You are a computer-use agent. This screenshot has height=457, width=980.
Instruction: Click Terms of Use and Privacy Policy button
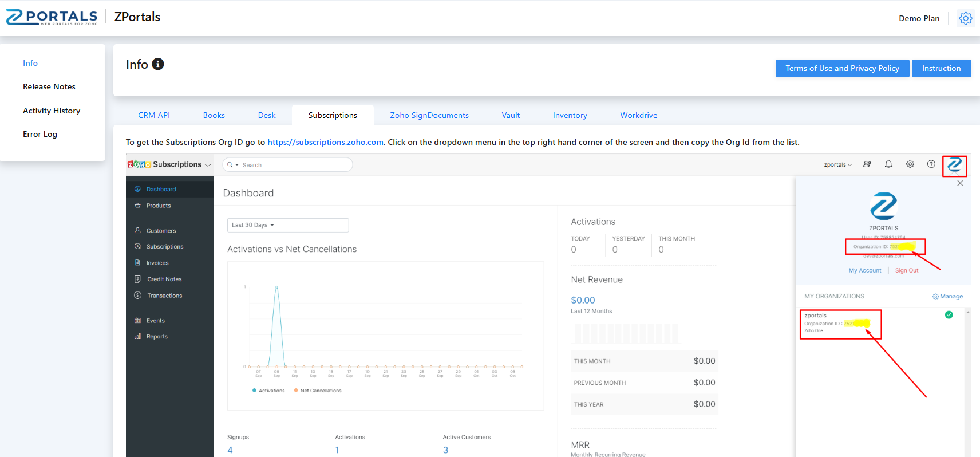click(x=842, y=68)
